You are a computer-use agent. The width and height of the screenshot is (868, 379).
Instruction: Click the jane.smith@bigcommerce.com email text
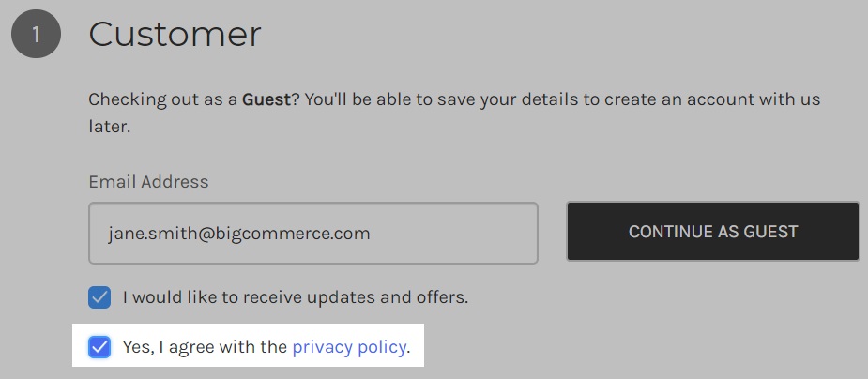(238, 233)
